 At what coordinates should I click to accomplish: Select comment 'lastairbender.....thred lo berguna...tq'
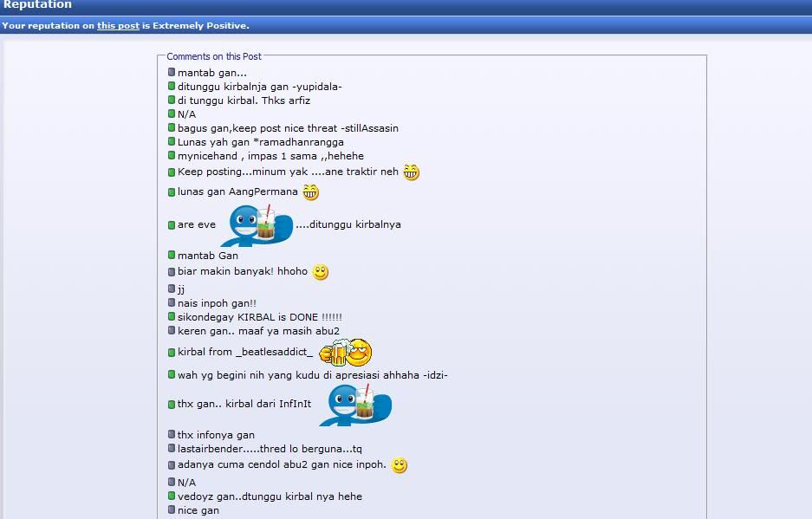(270, 449)
